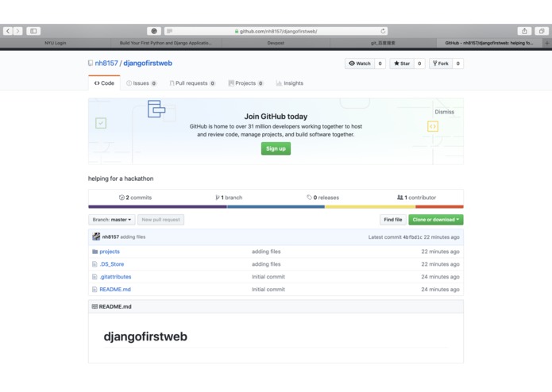This screenshot has width=552, height=392.
Task: Open the projects folder
Action: tap(110, 252)
